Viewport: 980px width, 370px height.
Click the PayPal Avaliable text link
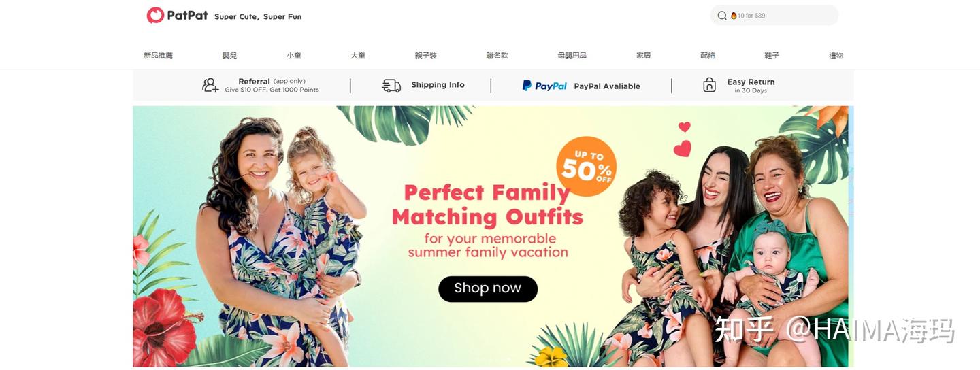[x=607, y=86]
